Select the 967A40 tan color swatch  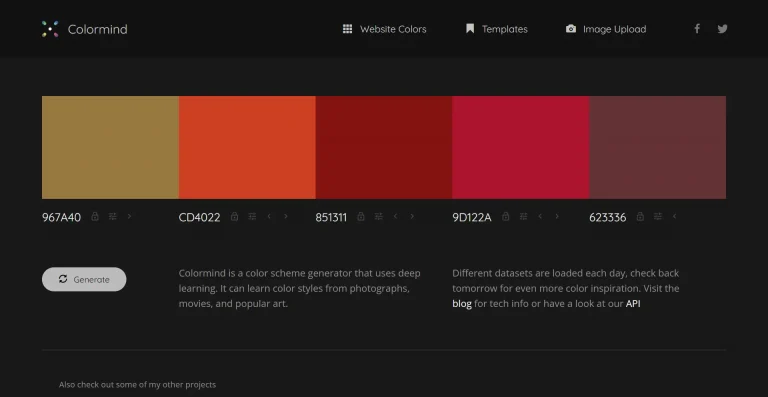[110, 147]
